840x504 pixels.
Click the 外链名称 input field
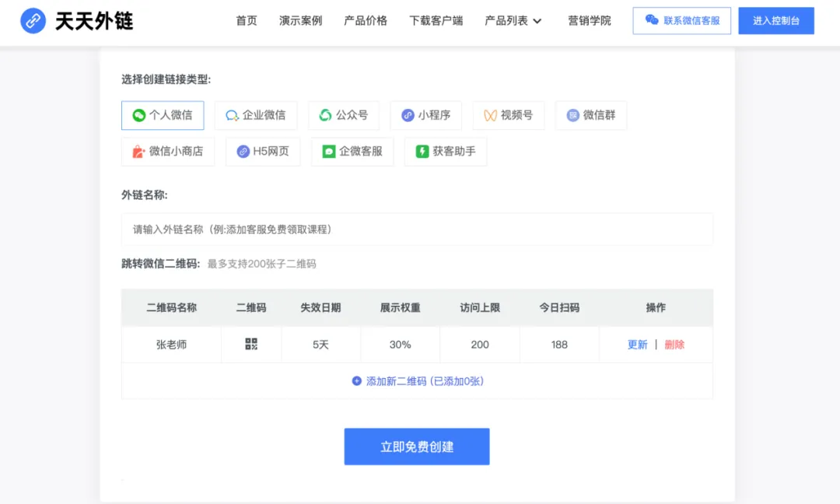pos(417,229)
